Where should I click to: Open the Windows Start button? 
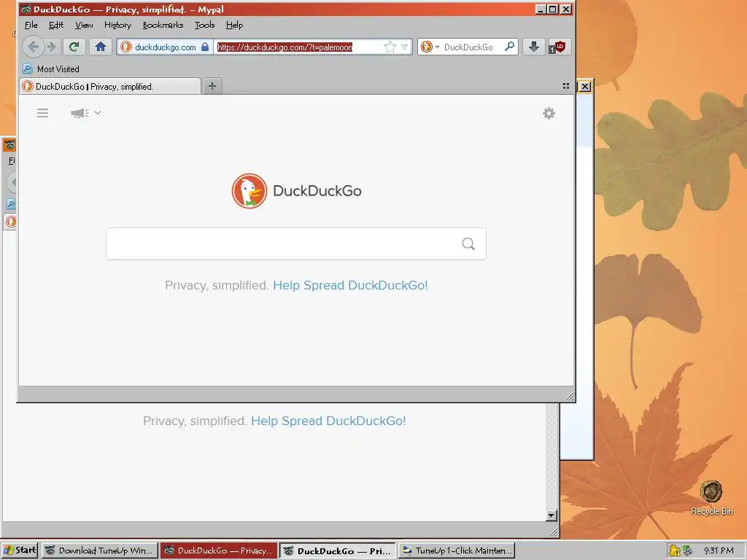click(20, 551)
